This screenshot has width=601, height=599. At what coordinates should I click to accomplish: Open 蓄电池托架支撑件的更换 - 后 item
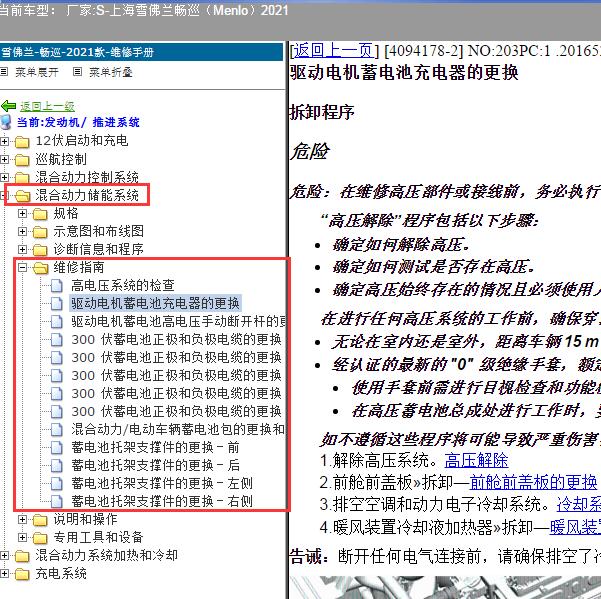point(155,466)
